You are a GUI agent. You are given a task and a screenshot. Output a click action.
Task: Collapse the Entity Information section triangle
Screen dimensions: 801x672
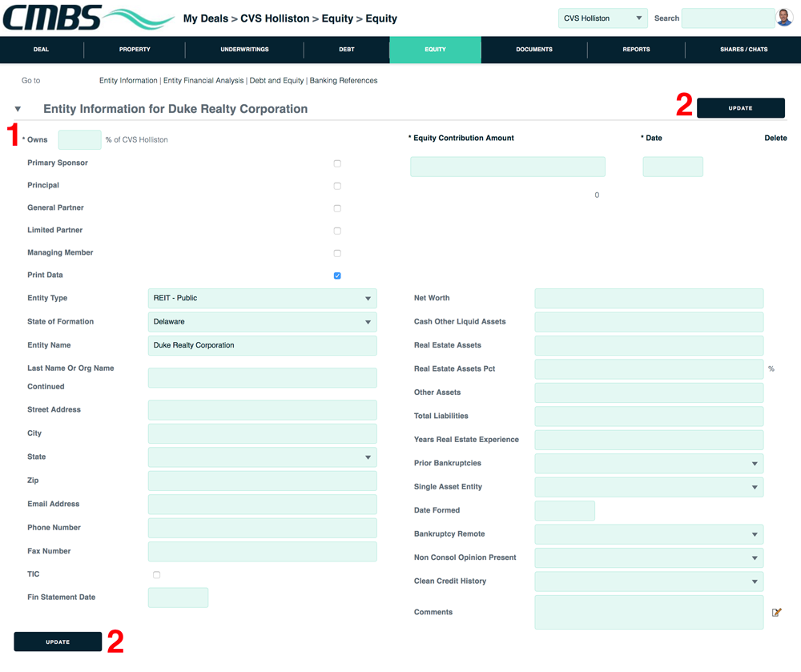coord(18,109)
